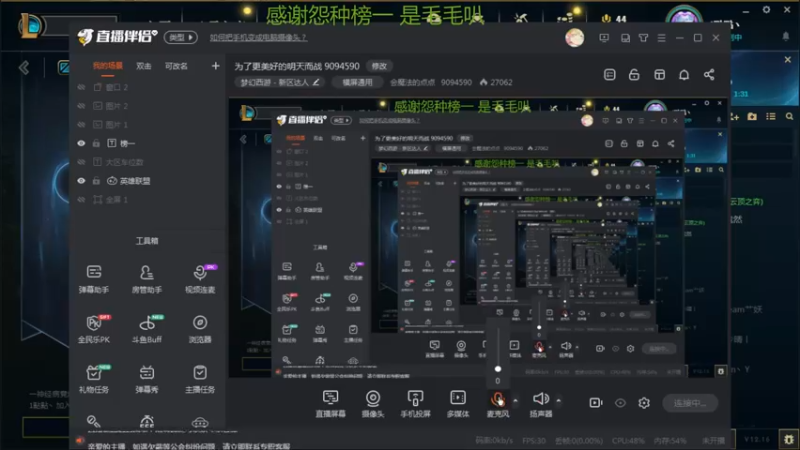The image size is (800, 450).
Task: Select the 榜一 source row
Action: coord(149,143)
